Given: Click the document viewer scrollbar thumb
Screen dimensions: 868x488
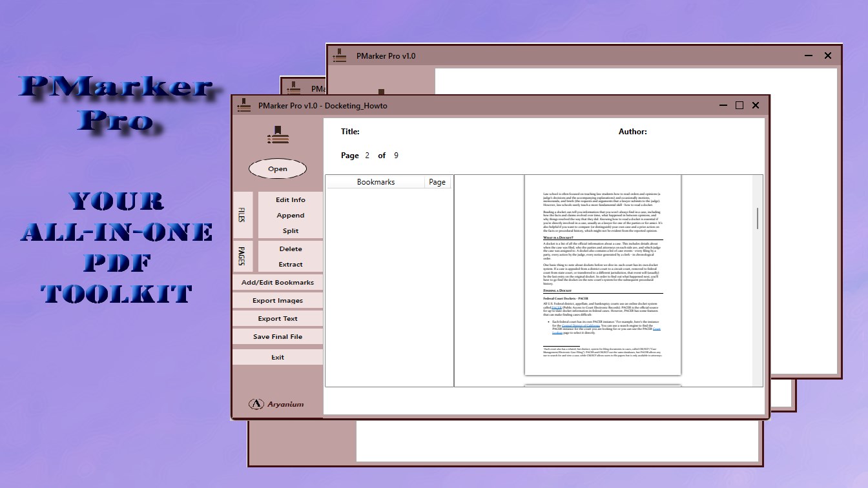Looking at the screenshot, I should coord(758,218).
